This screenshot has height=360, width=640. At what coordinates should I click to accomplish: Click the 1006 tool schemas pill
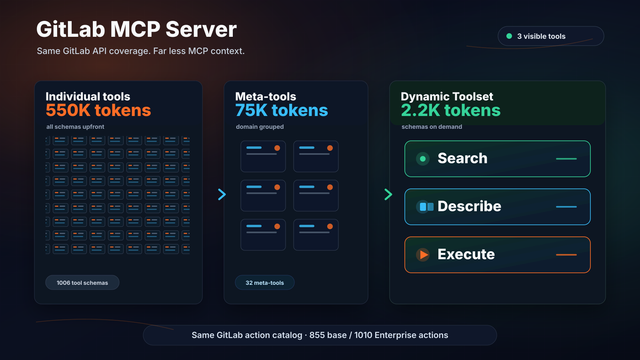click(82, 282)
